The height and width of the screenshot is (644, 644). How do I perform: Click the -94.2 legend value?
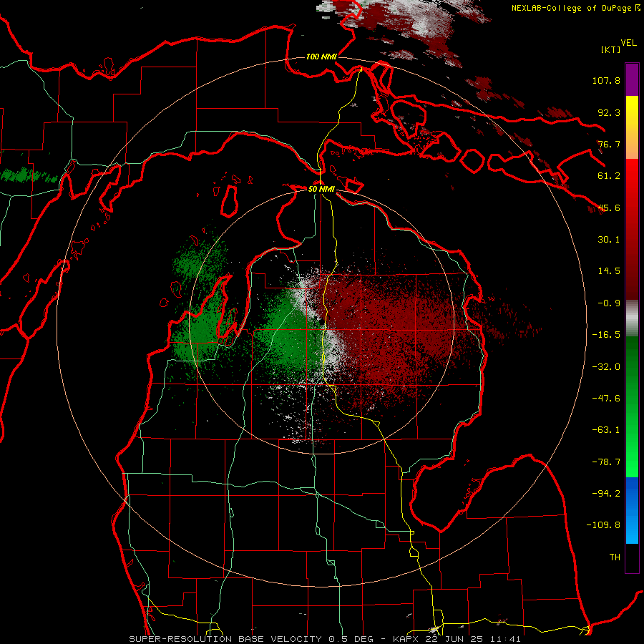606,494
